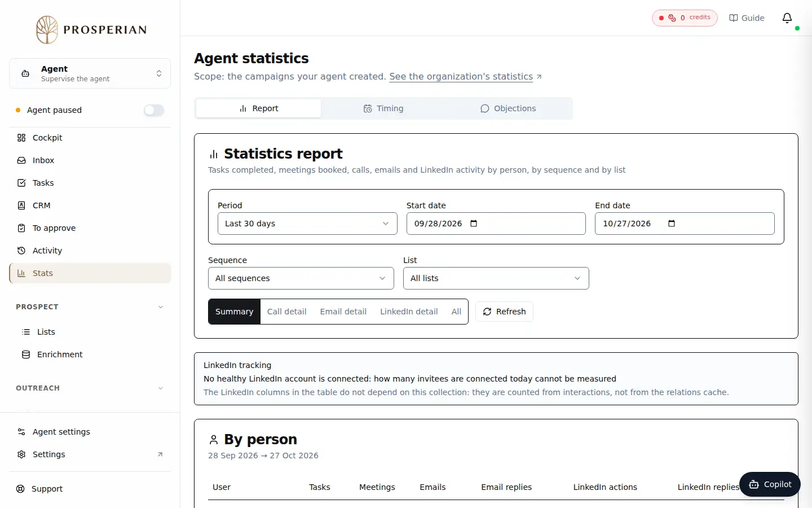Open the notifications bell
Viewport: 812px width, 508px height.
click(x=787, y=18)
